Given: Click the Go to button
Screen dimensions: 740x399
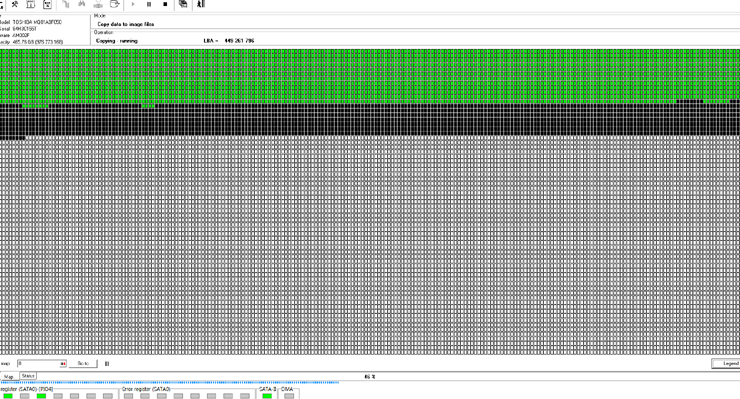Looking at the screenshot, I should click(x=83, y=364).
